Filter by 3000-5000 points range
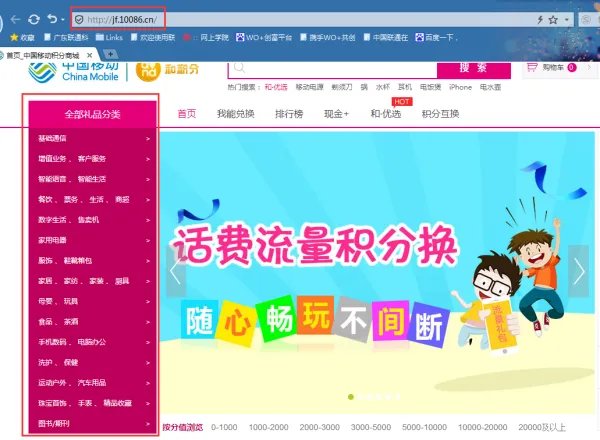The width and height of the screenshot is (600, 440). (x=371, y=427)
